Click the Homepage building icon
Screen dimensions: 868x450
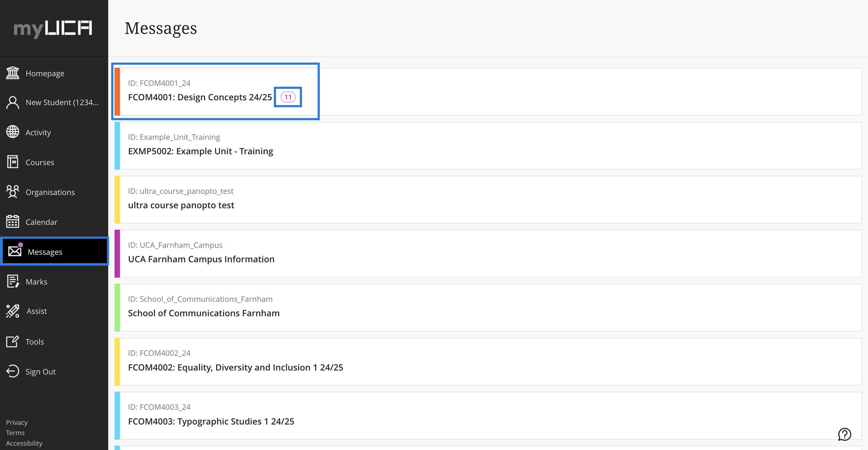(x=13, y=73)
